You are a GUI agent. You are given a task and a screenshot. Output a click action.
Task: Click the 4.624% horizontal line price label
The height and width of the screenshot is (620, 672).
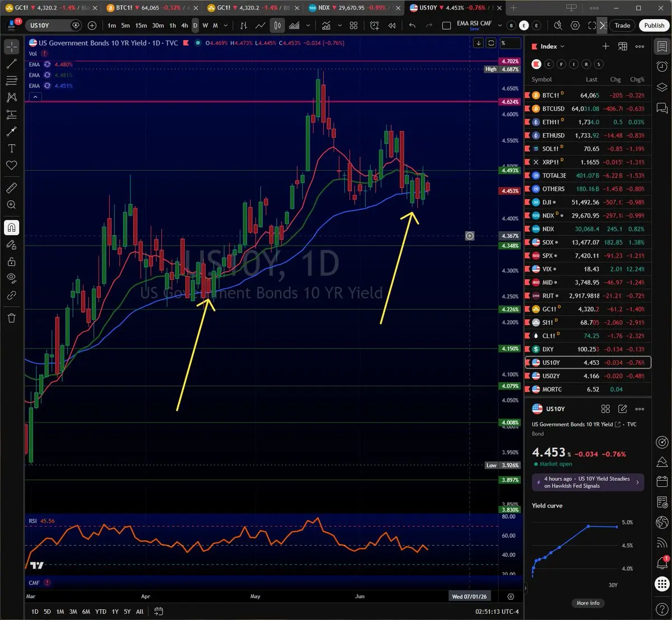(x=510, y=102)
